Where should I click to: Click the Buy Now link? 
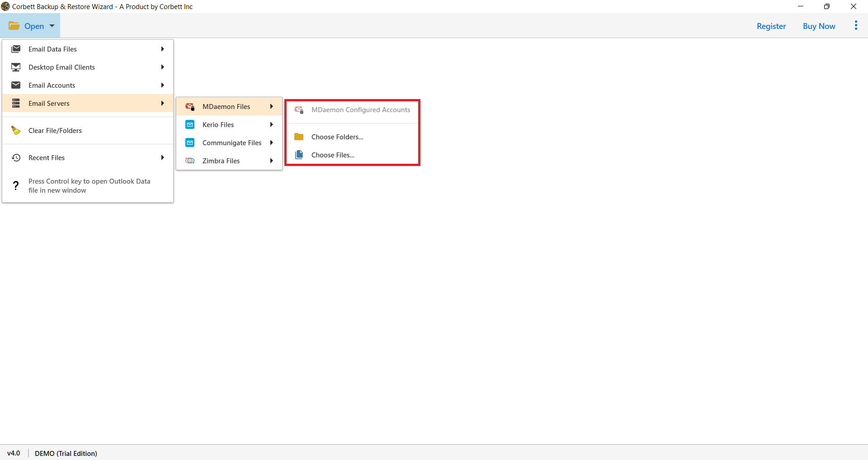819,26
